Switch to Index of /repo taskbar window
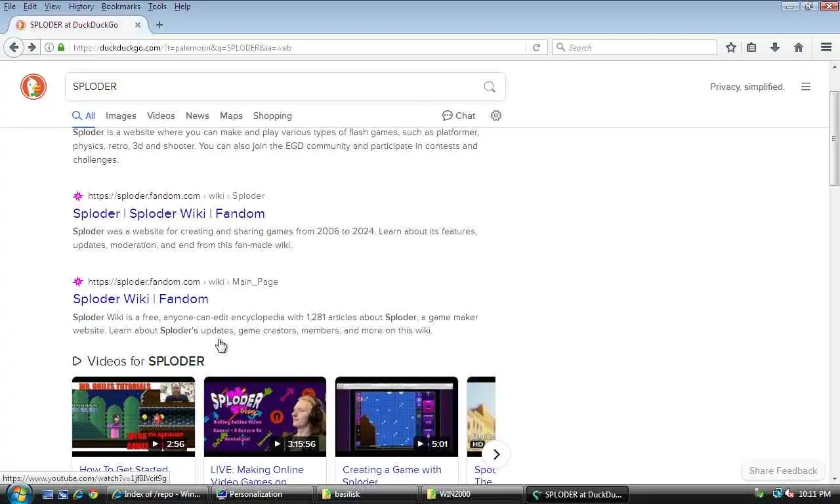 pyautogui.click(x=157, y=494)
